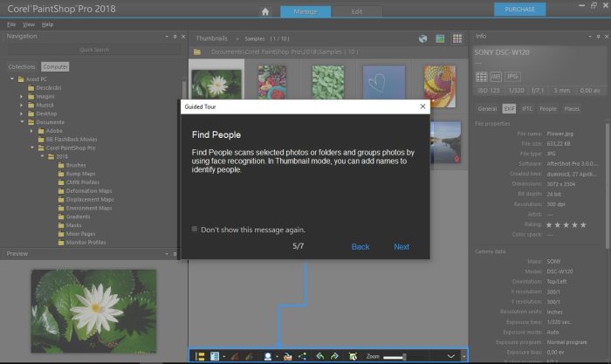Expand the Adobe folder
611x364 pixels.
tap(31, 131)
